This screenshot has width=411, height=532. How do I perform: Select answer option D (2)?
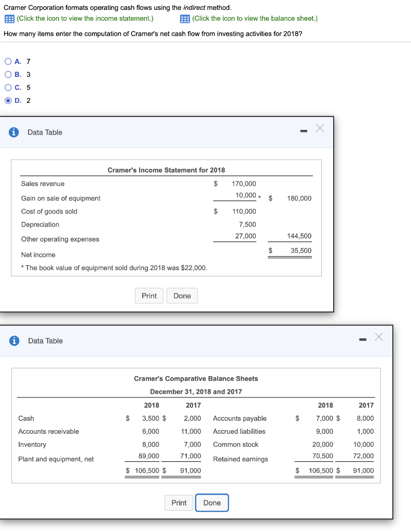tap(8, 100)
